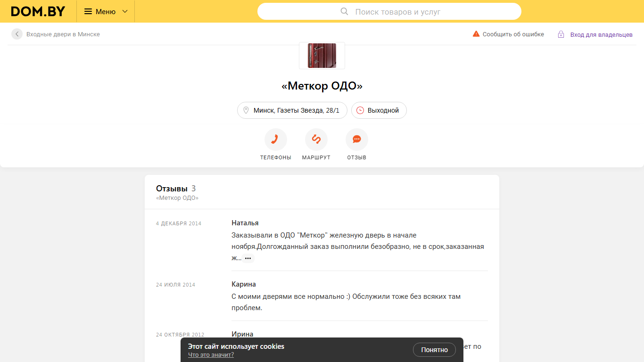Image resolution: width=644 pixels, height=362 pixels.
Task: Click «Меткор ОДО» subtitle under Отзывы
Action: point(177,198)
